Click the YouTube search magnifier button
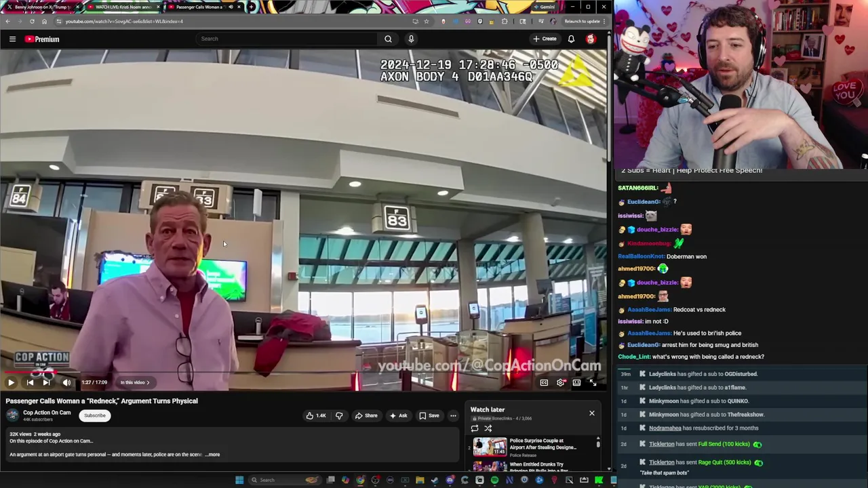Viewport: 868px width, 488px height. click(x=388, y=39)
